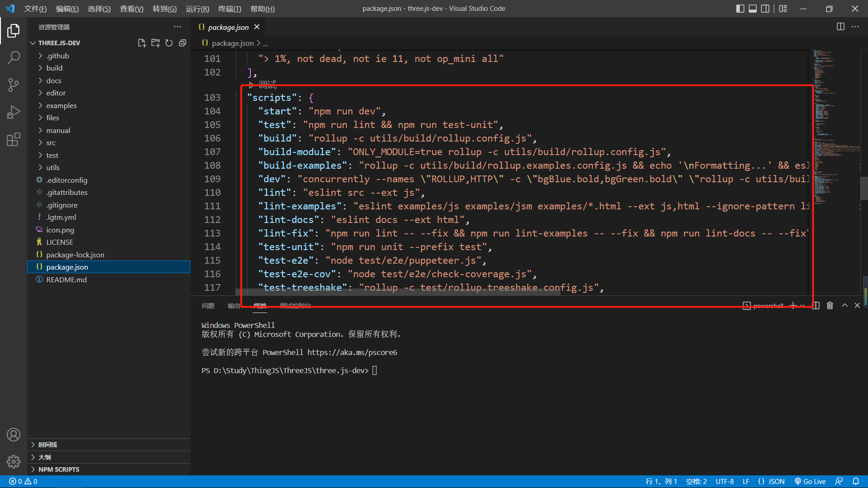Viewport: 868px width, 488px height.
Task: Change indentation 空格: 2 setting
Action: tap(696, 482)
